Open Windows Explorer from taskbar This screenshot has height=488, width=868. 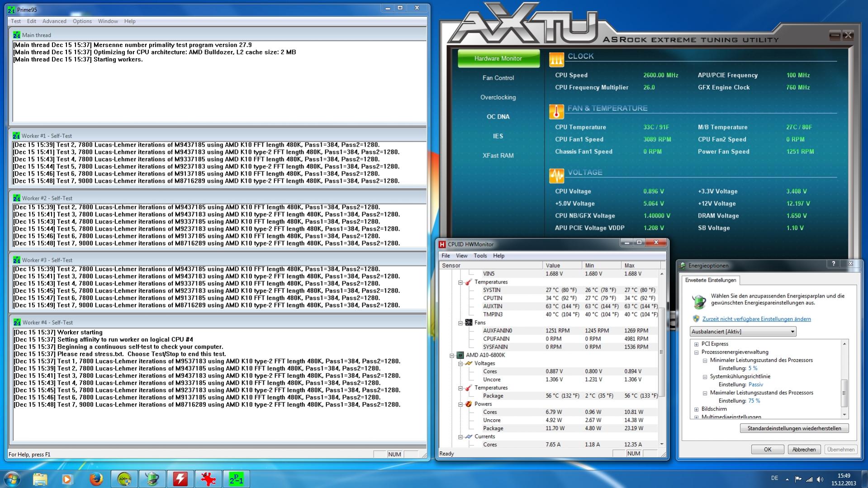coord(40,479)
